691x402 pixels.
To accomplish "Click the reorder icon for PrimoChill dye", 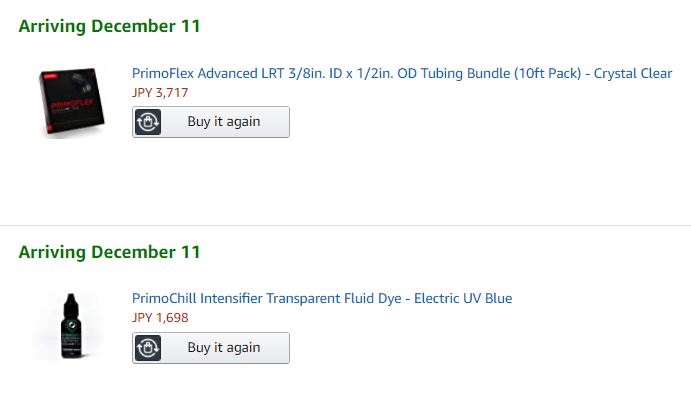I will (148, 348).
